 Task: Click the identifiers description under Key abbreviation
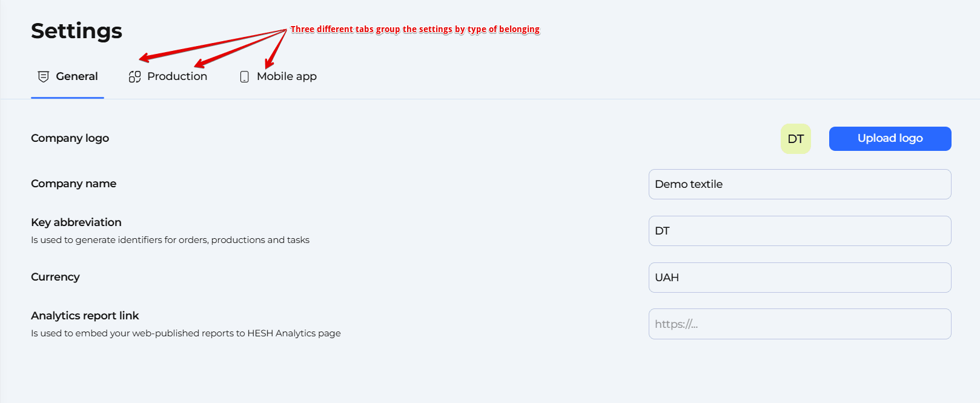[x=170, y=240]
